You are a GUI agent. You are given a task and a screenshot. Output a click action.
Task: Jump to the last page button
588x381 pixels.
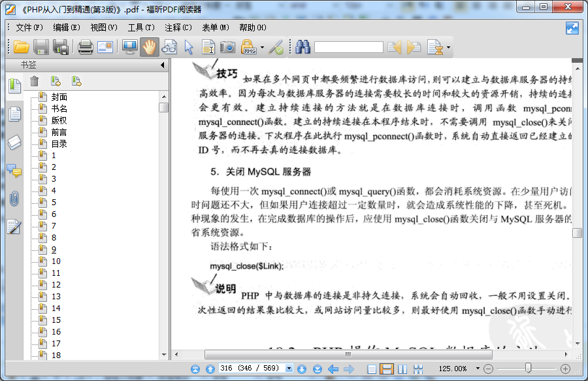(318, 369)
